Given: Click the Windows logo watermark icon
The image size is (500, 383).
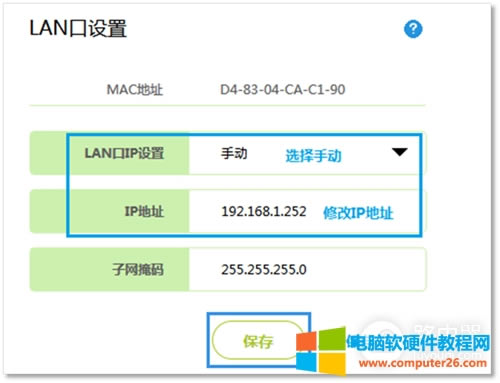Looking at the screenshot, I should (x=321, y=351).
